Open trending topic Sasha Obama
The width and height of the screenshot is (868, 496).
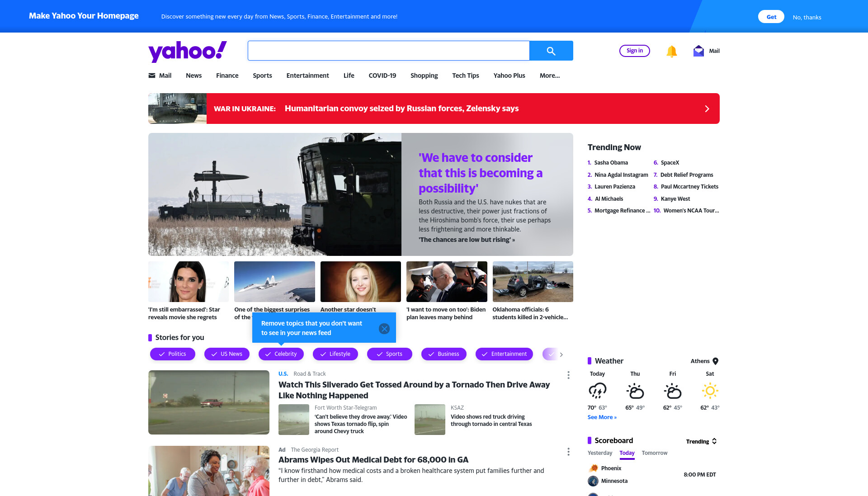(611, 163)
